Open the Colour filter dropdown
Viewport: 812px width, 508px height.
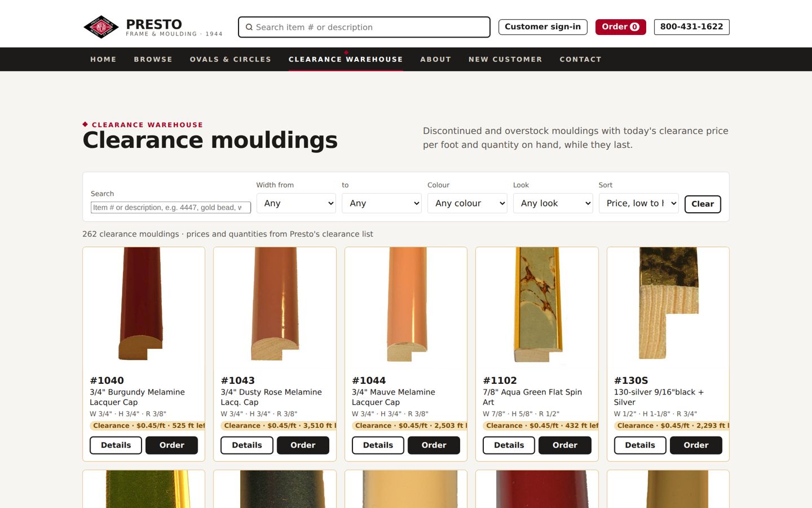(467, 203)
